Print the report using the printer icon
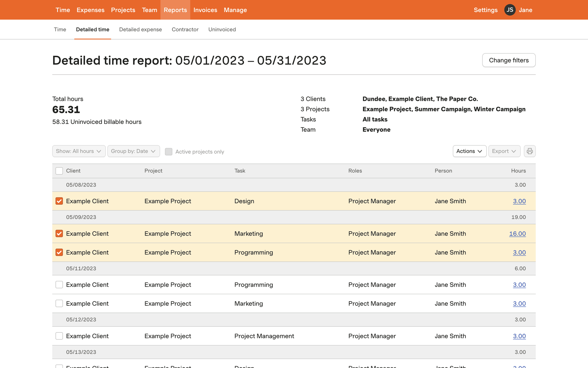 tap(530, 151)
